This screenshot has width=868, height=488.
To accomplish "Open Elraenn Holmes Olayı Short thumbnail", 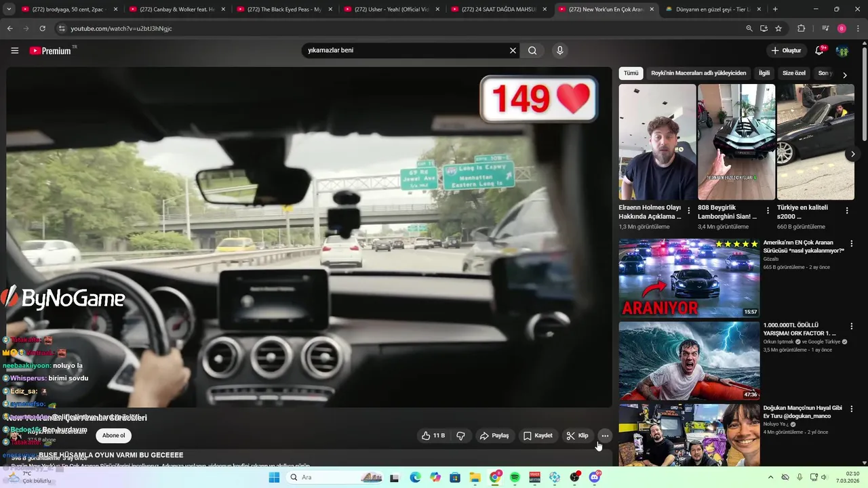I will [657, 142].
